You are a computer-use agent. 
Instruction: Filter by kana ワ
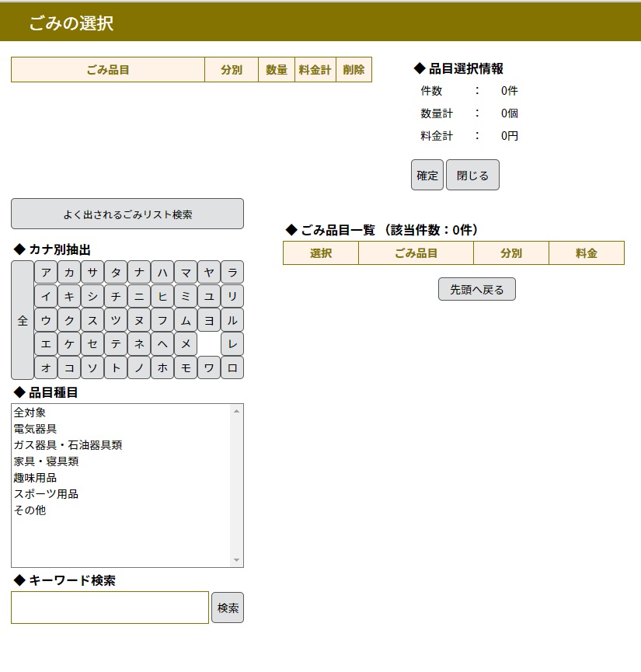click(209, 367)
